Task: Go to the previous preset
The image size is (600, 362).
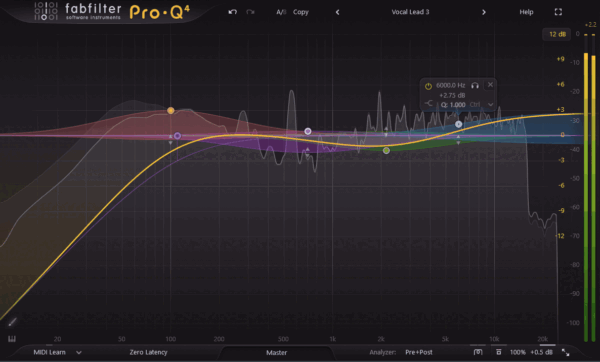Action: (338, 12)
